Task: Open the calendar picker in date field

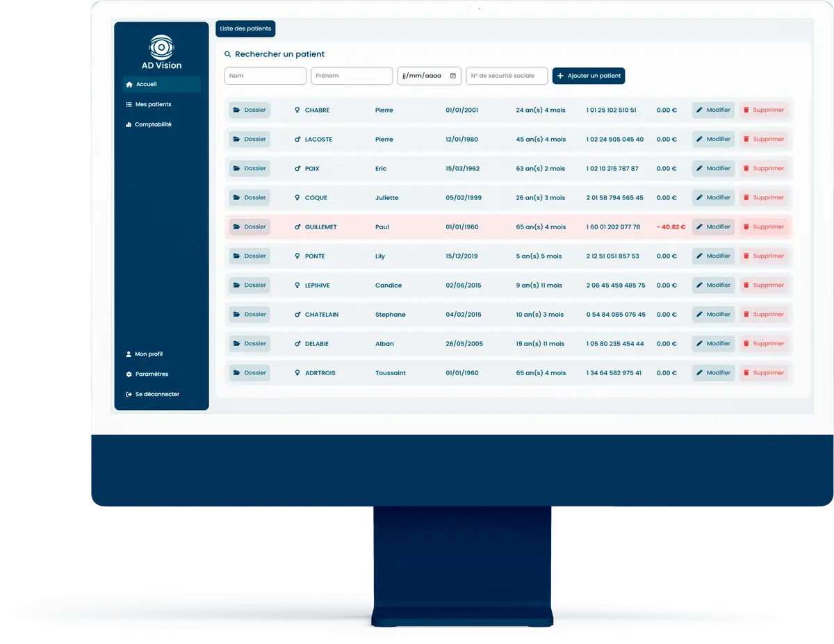Action: click(453, 76)
